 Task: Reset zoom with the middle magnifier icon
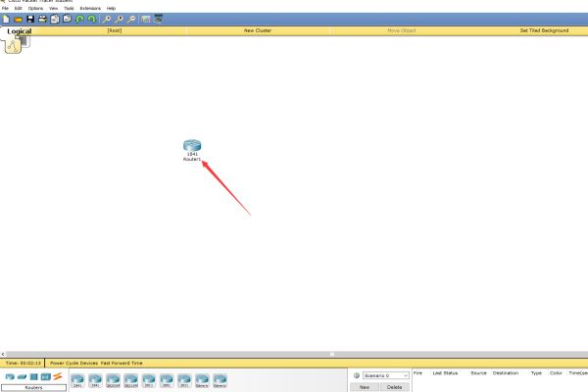click(x=119, y=20)
